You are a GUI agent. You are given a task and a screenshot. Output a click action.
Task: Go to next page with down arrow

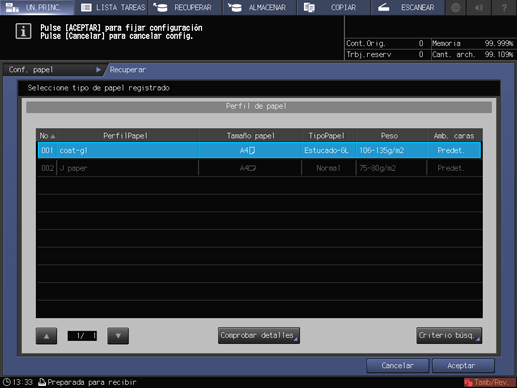(118, 336)
